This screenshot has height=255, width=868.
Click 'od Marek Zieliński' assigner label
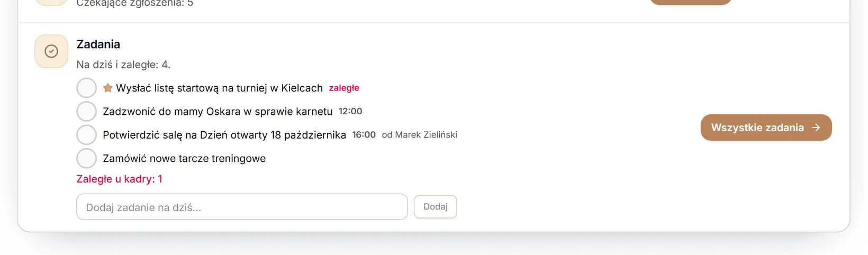[420, 135]
